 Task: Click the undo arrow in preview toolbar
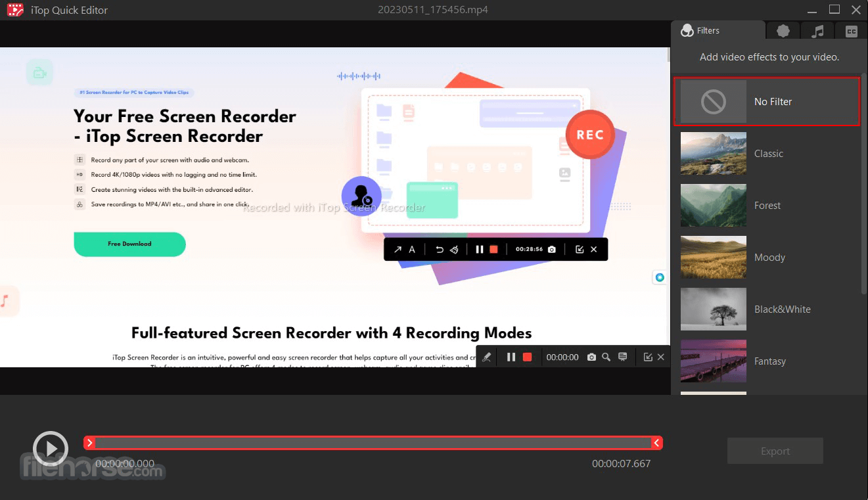point(440,250)
